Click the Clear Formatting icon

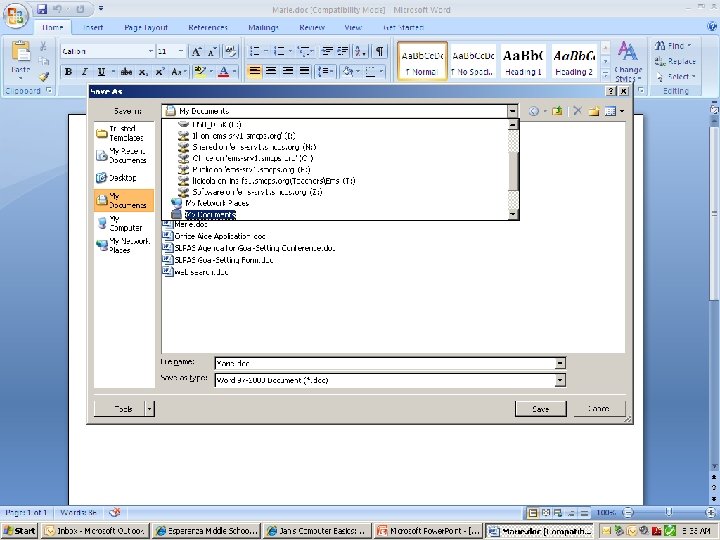pos(231,51)
